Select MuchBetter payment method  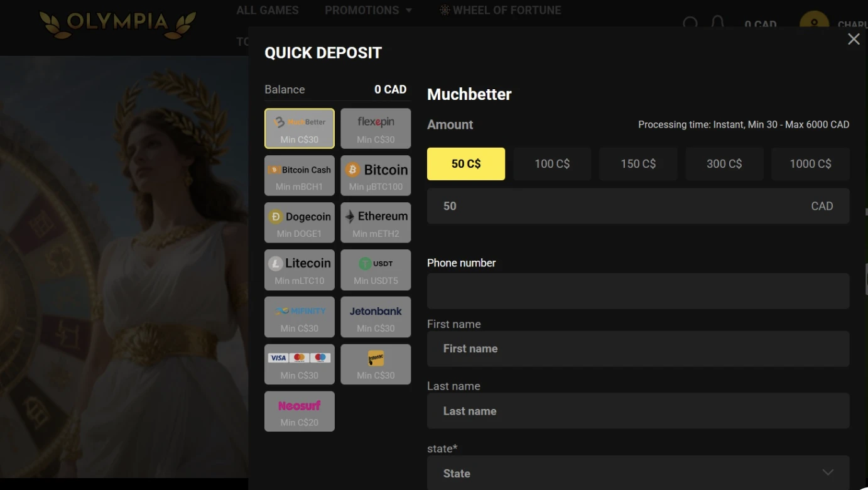[x=300, y=129]
